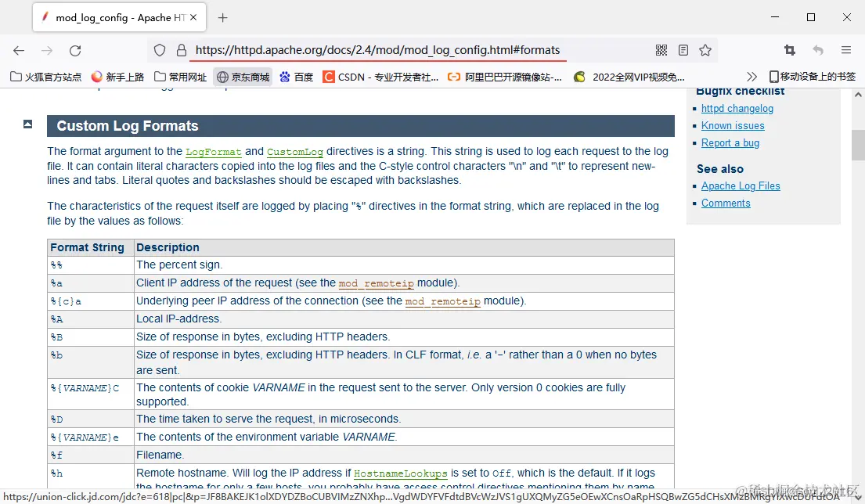This screenshot has width=865, height=504.
Task: Open 百度 bookmark
Action: pos(296,77)
